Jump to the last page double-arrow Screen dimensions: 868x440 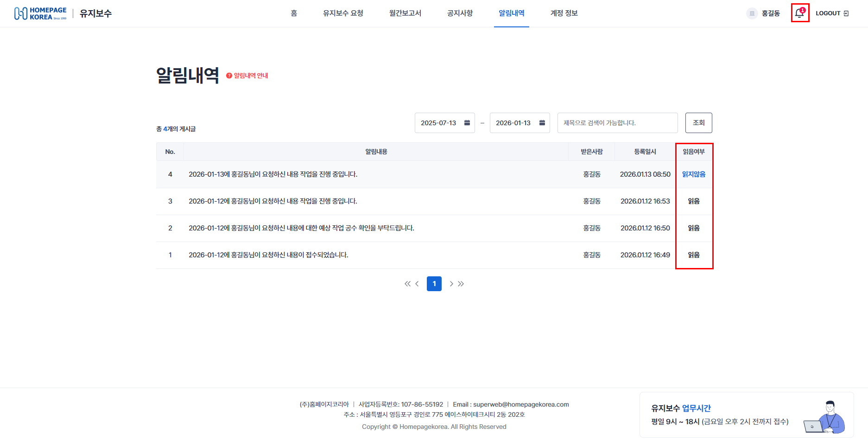tap(461, 284)
